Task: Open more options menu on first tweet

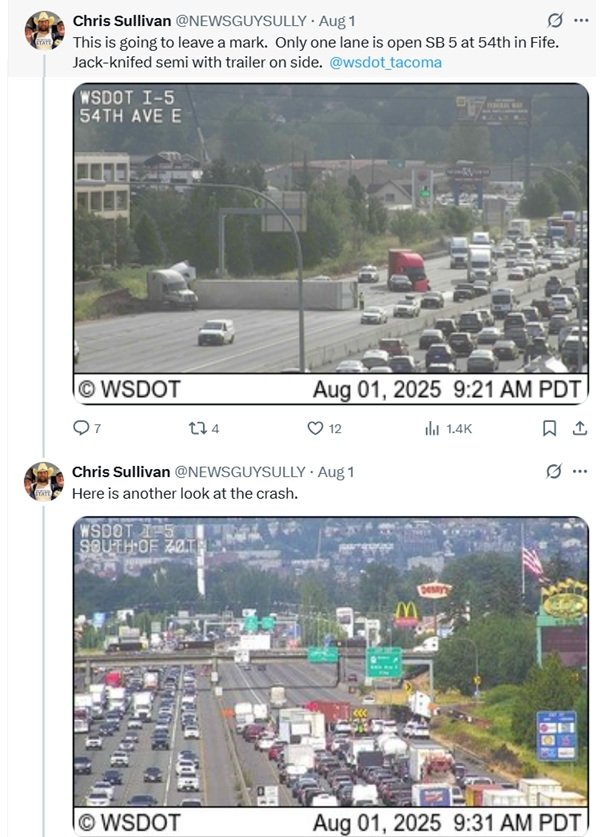Action: coord(581,21)
